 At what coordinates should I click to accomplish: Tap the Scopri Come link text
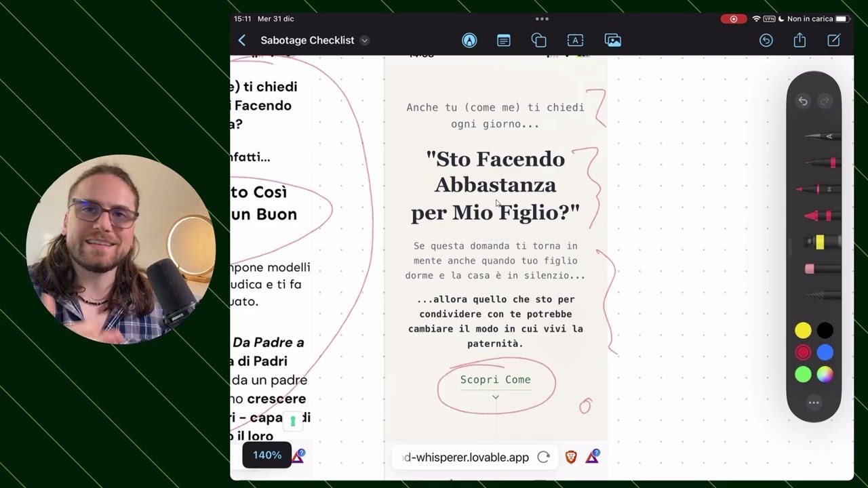(496, 380)
